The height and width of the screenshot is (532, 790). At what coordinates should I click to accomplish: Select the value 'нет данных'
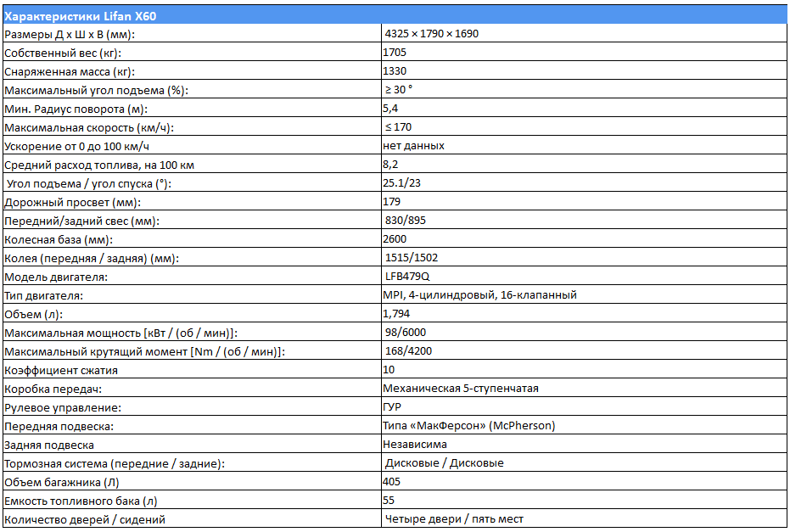tap(413, 146)
